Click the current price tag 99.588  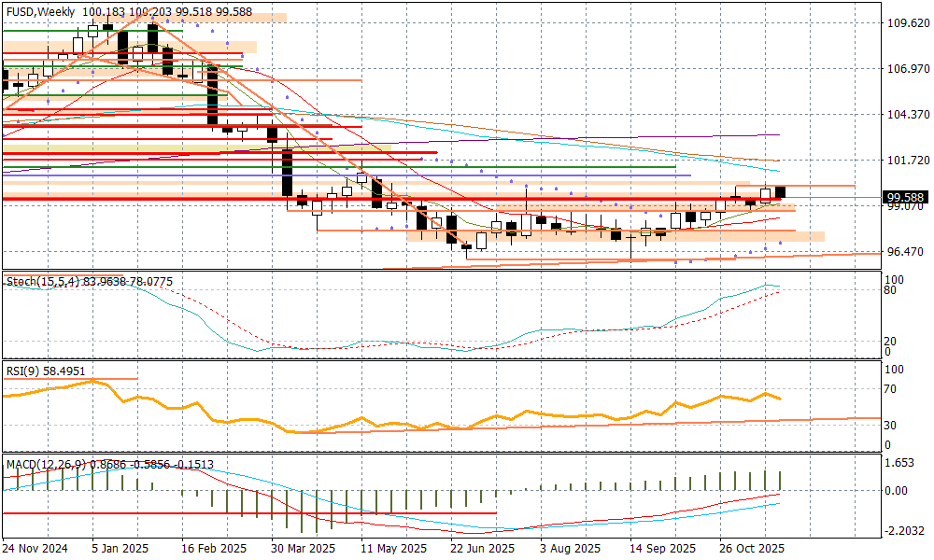pos(907,197)
